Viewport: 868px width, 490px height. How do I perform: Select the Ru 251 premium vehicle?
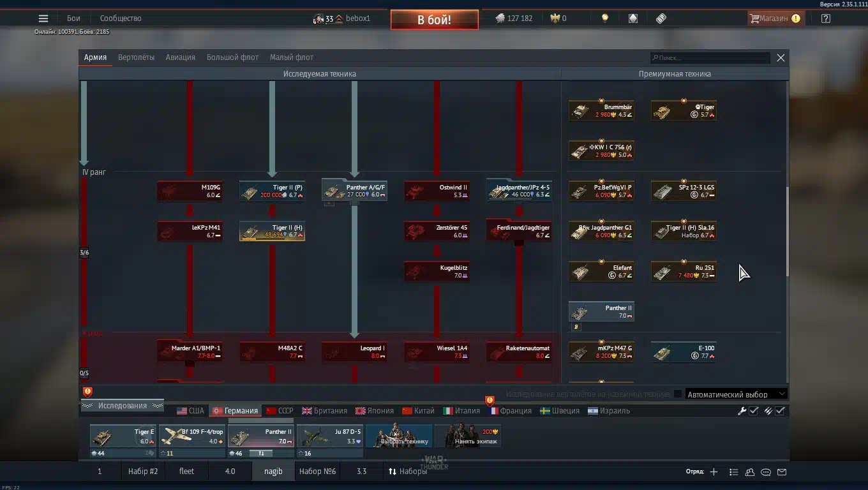[x=684, y=271]
